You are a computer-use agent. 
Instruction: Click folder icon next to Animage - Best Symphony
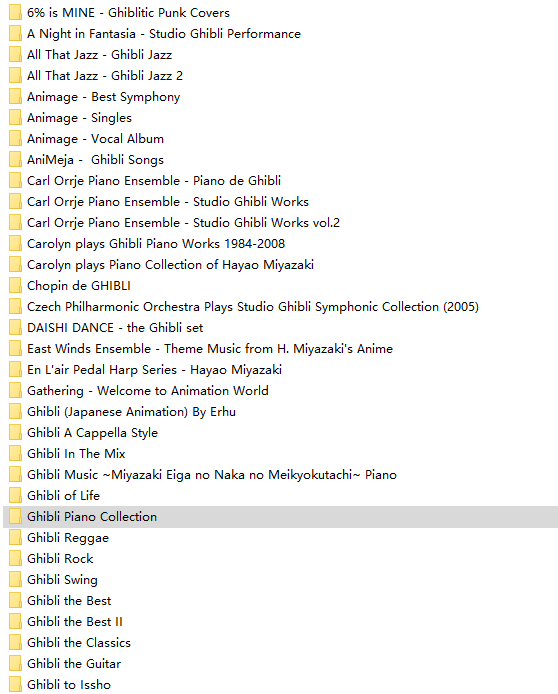pos(15,96)
